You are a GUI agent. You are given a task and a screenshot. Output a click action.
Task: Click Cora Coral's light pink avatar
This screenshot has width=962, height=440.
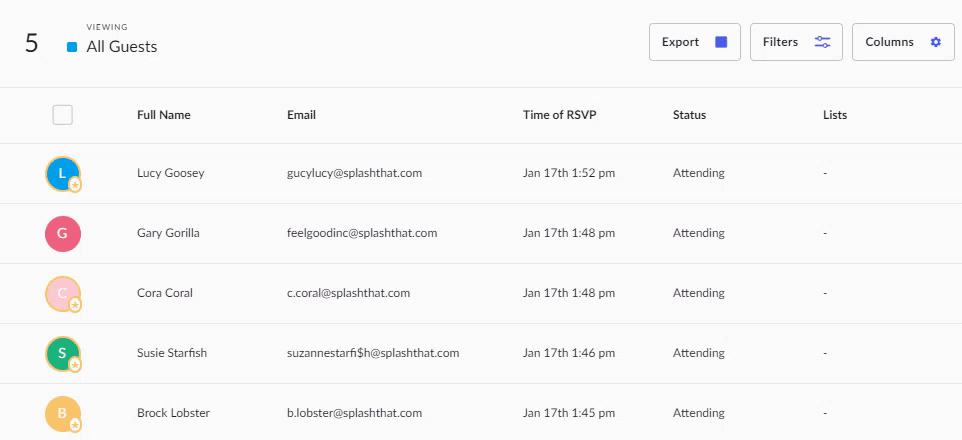pos(63,294)
